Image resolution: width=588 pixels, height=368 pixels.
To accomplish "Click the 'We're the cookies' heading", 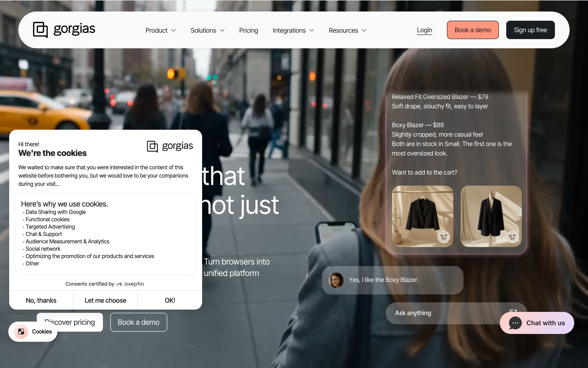I will coord(52,153).
